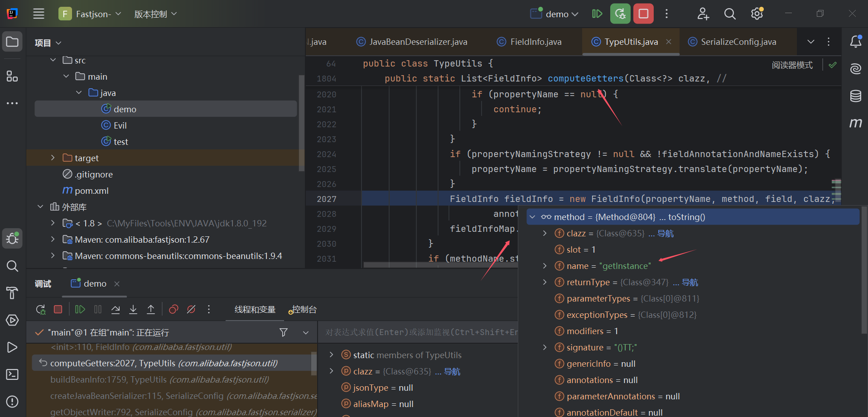Click Step Over in debug toolbar

coord(116,310)
